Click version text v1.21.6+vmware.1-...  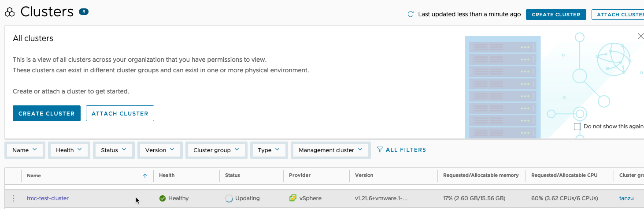coord(381,198)
